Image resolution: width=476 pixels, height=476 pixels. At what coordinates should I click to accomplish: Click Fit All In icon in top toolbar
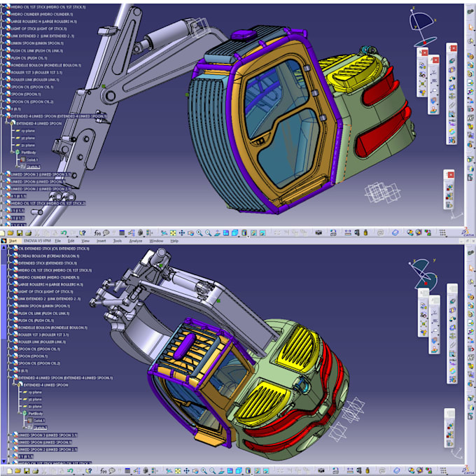173,233
